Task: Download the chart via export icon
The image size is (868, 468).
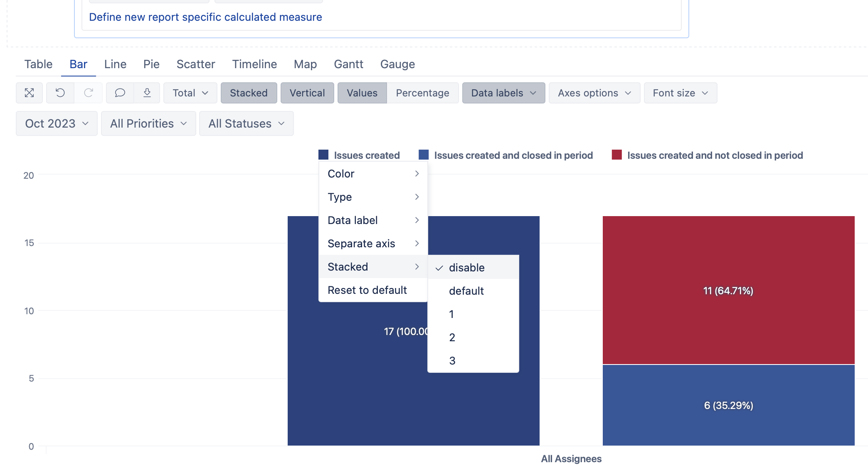Action: 148,93
